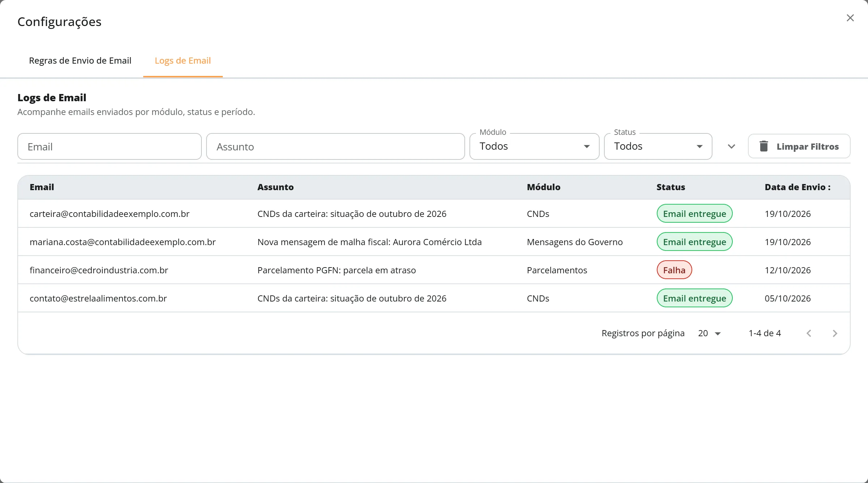Sort by the Email column header
The width and height of the screenshot is (868, 483).
(x=42, y=187)
